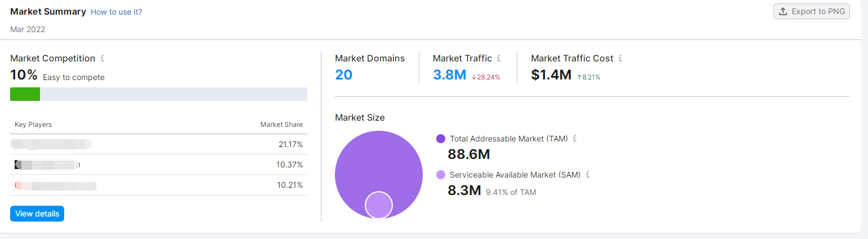Click the purple TAM legend dot

coord(441,139)
